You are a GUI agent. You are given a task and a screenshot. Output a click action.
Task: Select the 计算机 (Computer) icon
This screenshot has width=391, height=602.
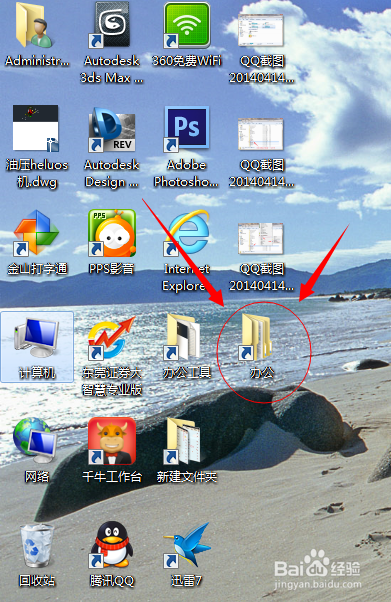(37, 347)
